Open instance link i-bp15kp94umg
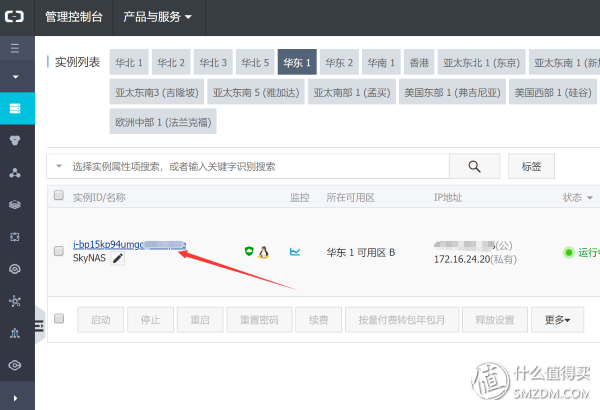Viewport: 600px width, 410px height. (x=129, y=244)
